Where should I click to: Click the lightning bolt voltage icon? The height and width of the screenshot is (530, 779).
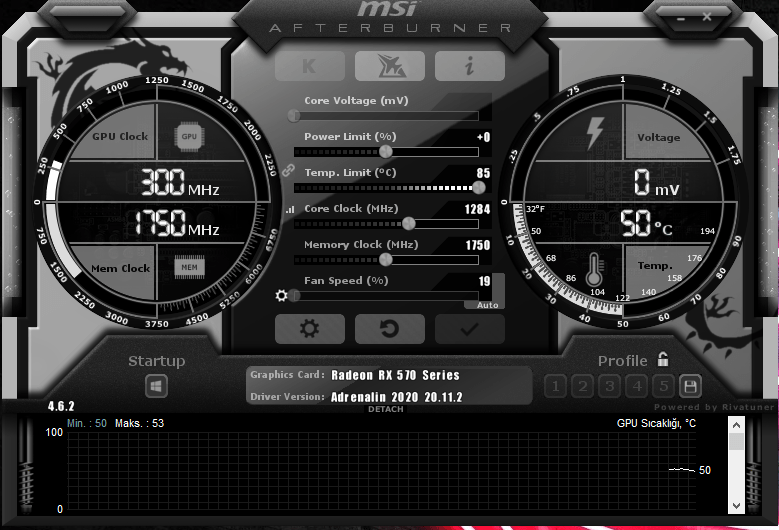click(x=595, y=133)
